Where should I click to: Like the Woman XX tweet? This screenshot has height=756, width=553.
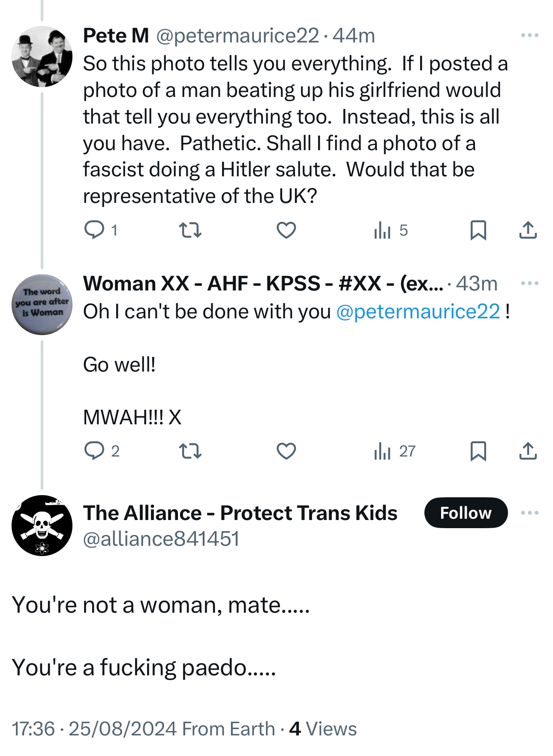tap(286, 451)
